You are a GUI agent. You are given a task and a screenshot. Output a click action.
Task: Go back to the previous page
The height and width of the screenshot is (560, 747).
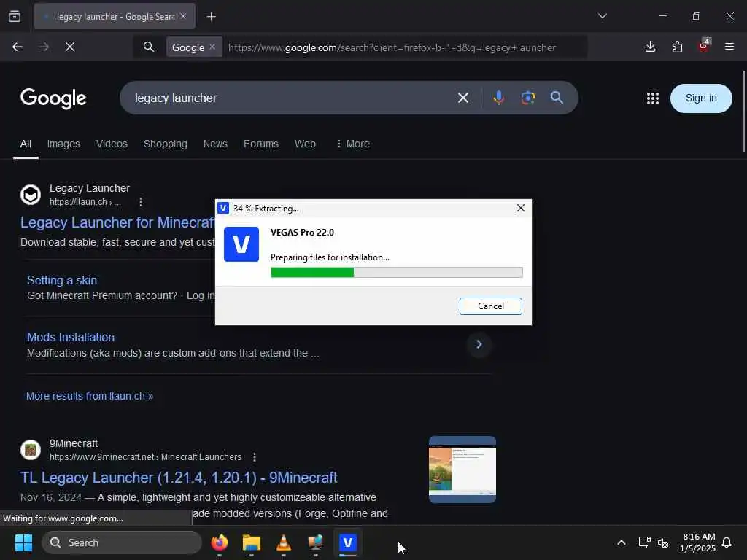18,47
